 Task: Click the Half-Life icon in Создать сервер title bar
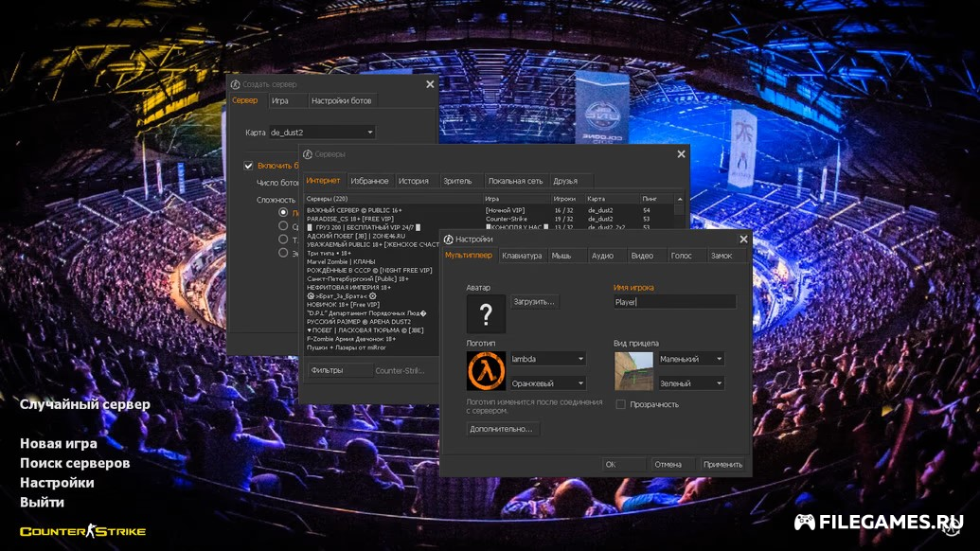pos(235,84)
